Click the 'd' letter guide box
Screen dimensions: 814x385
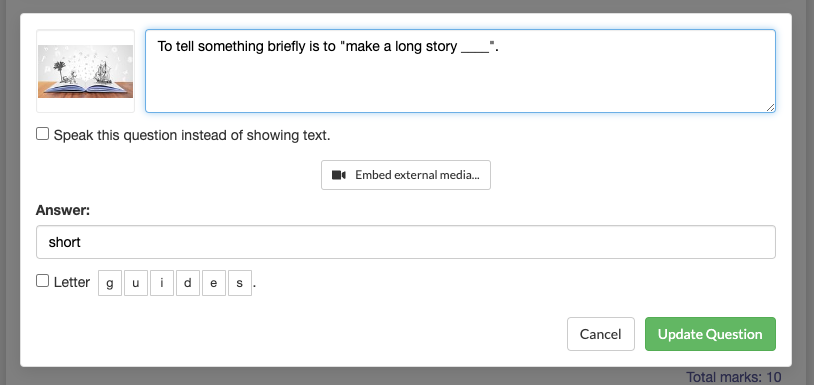coord(188,283)
